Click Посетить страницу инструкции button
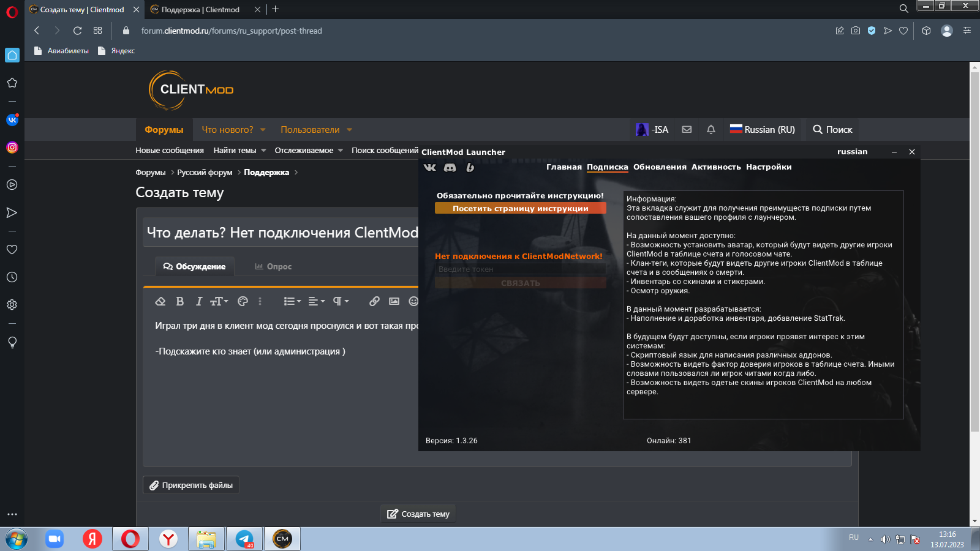The width and height of the screenshot is (980, 551). pyautogui.click(x=520, y=209)
